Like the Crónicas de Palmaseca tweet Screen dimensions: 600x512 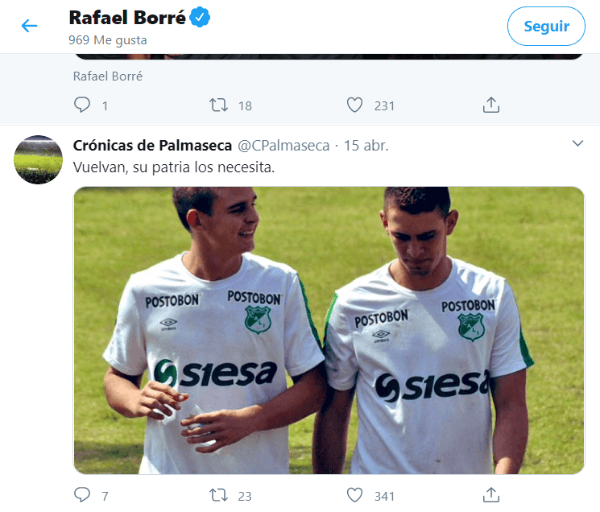coord(354,494)
